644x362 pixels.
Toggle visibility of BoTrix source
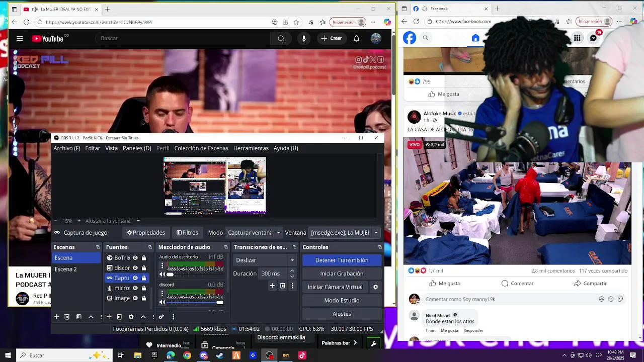[135, 258]
